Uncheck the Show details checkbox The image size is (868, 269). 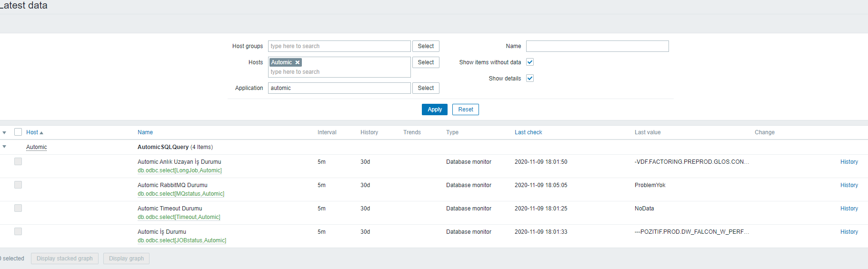point(530,79)
